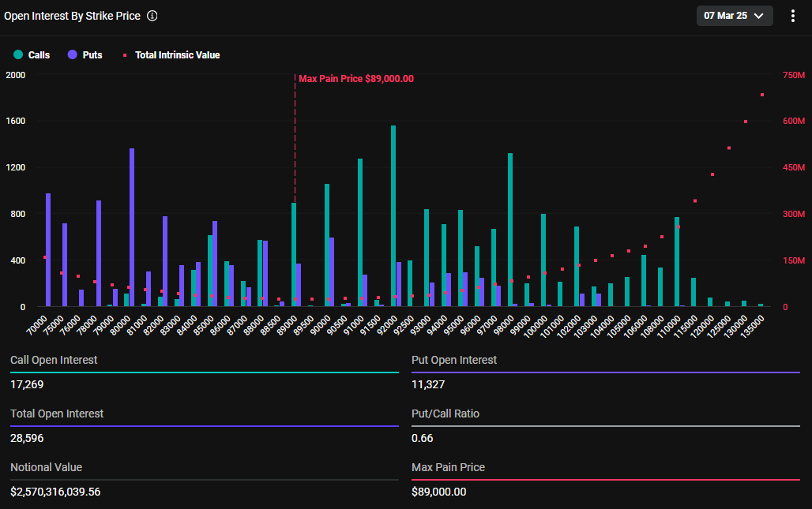Viewport: 812px width, 509px height.
Task: Toggle the Total Intrinsic Value legend series
Action: (x=171, y=54)
